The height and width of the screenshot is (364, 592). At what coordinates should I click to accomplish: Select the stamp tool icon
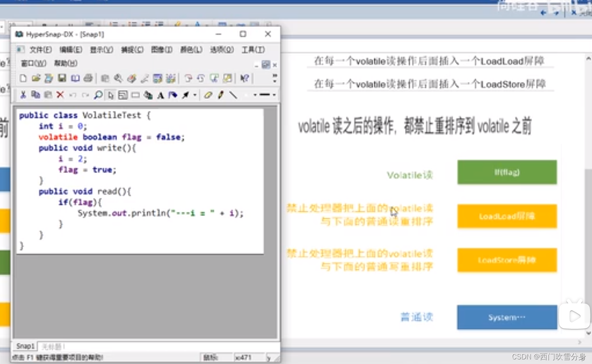(x=148, y=95)
